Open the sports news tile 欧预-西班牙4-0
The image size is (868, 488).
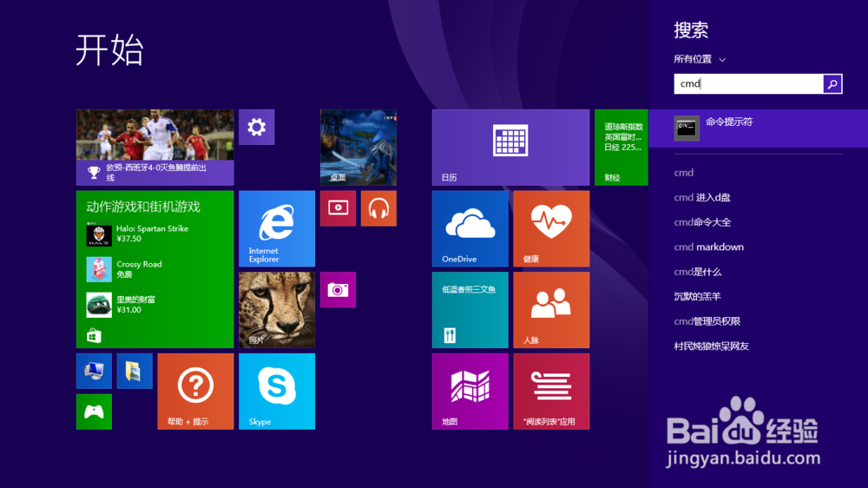pos(155,148)
